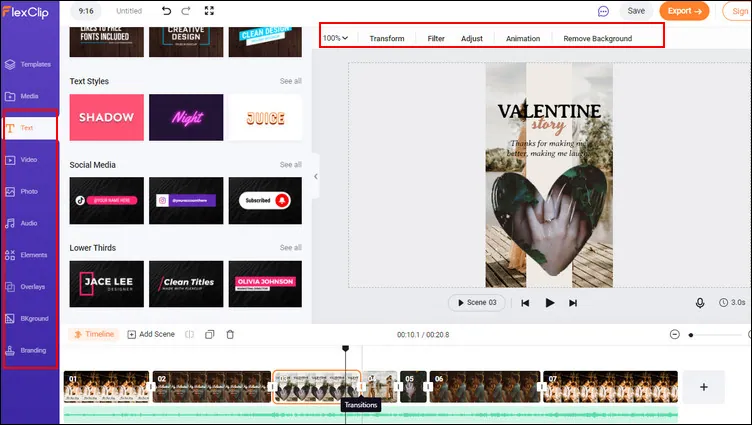This screenshot has width=752, height=425.
Task: Split the scene with split icon
Action: click(x=189, y=334)
